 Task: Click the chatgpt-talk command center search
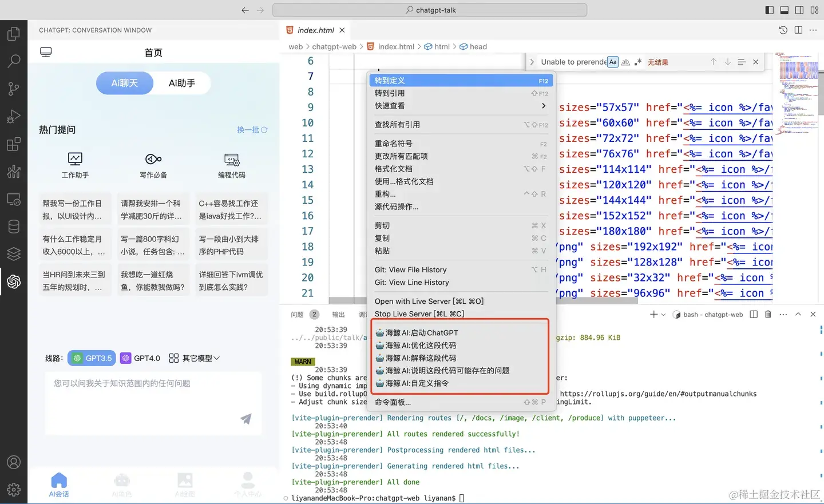[430, 10]
